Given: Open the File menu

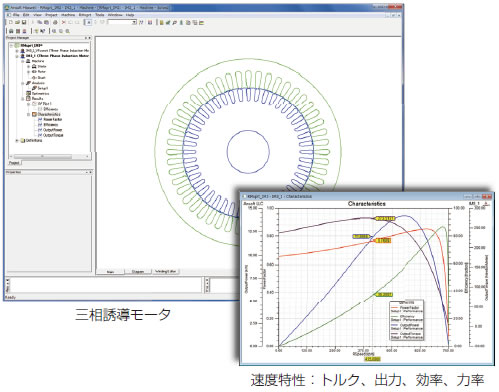Looking at the screenshot, I should 16,15.
